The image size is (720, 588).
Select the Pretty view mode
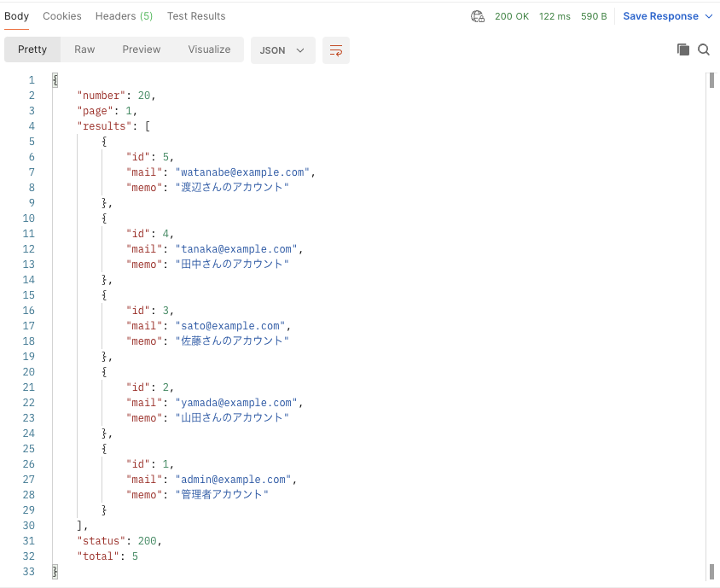coord(32,49)
